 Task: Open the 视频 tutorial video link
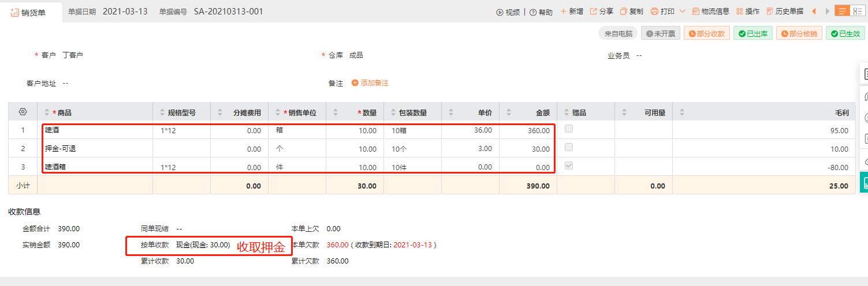(508, 12)
